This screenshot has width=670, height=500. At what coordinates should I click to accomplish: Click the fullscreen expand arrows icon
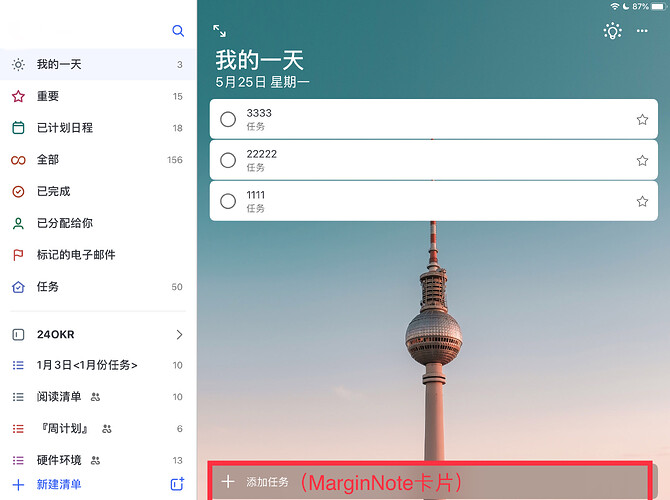[x=220, y=31]
